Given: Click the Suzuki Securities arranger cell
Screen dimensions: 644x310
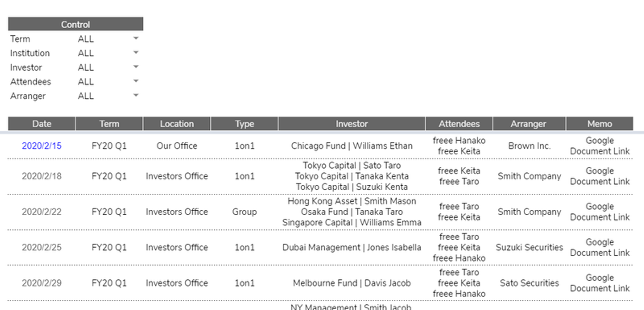Looking at the screenshot, I should point(529,247).
